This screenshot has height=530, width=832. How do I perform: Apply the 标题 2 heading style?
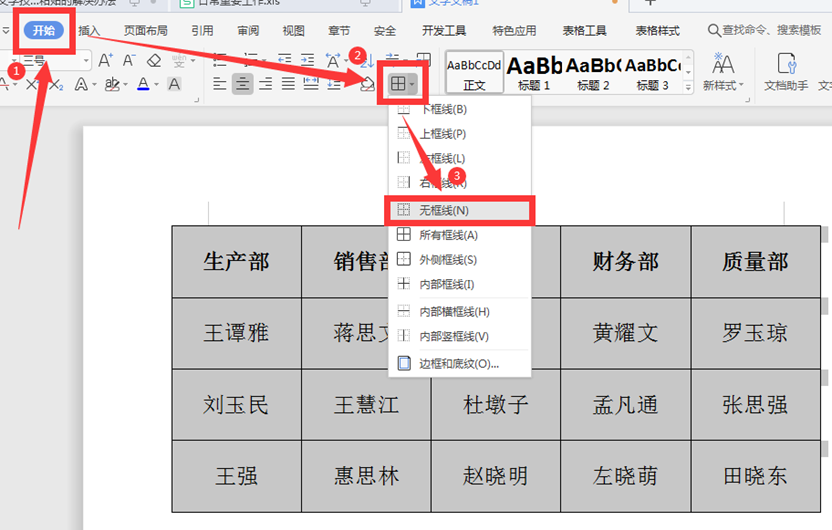pyautogui.click(x=593, y=73)
